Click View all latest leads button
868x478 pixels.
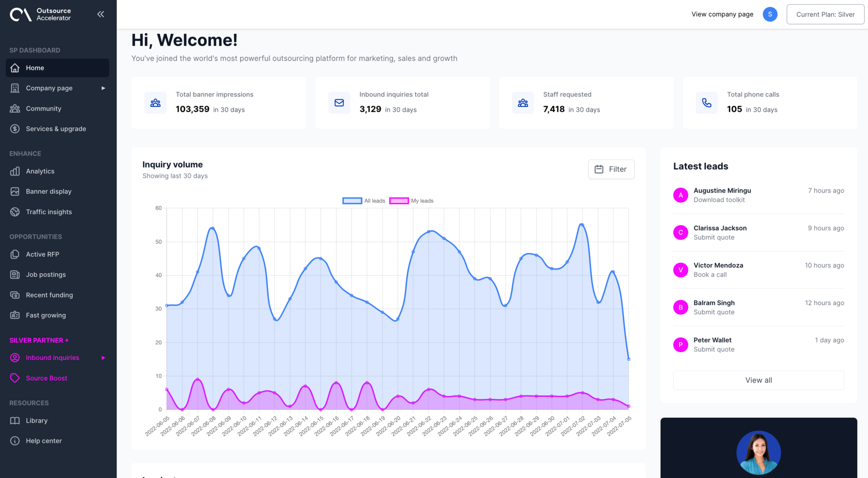tap(758, 380)
